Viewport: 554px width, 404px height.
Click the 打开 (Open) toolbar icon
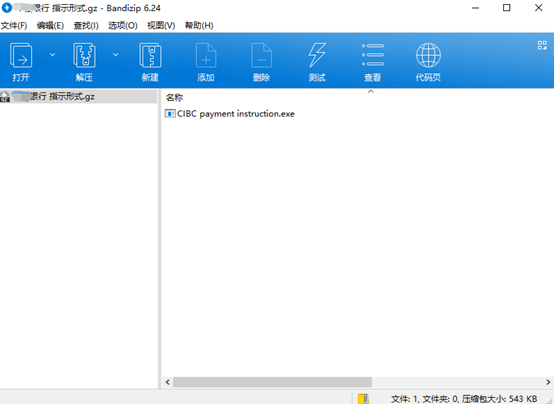click(21, 55)
